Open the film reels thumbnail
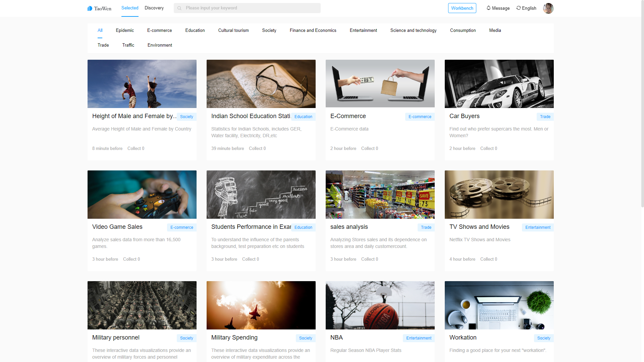644x362 pixels. coord(499,195)
